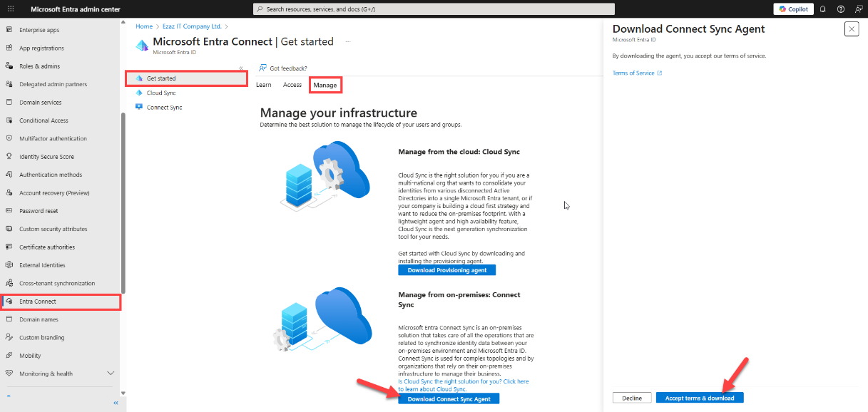Click the Mobility gear icon
Screen dimensions: 868x412
tap(9, 356)
